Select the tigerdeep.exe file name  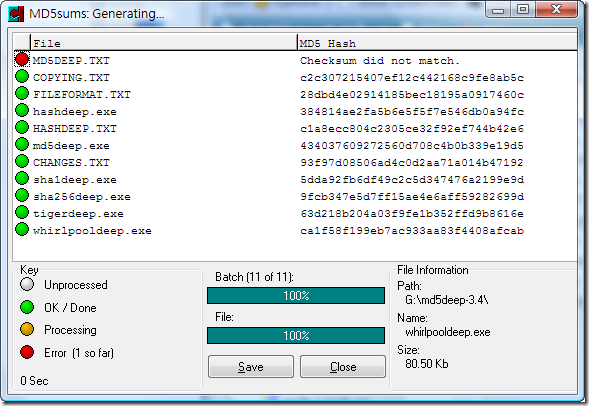pyautogui.click(x=78, y=213)
